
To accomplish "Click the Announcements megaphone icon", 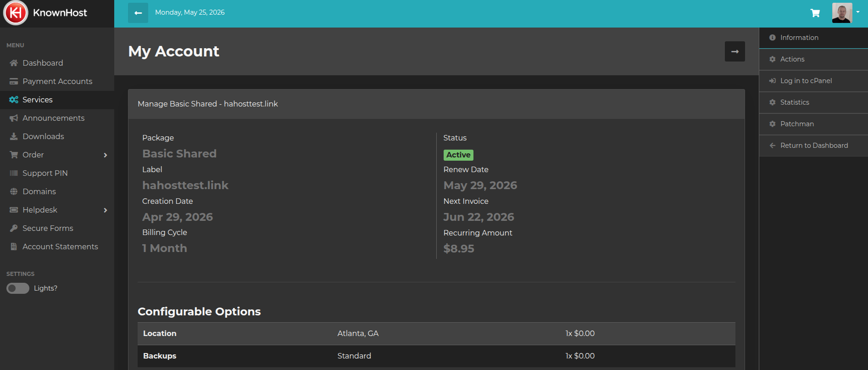I will click(14, 118).
